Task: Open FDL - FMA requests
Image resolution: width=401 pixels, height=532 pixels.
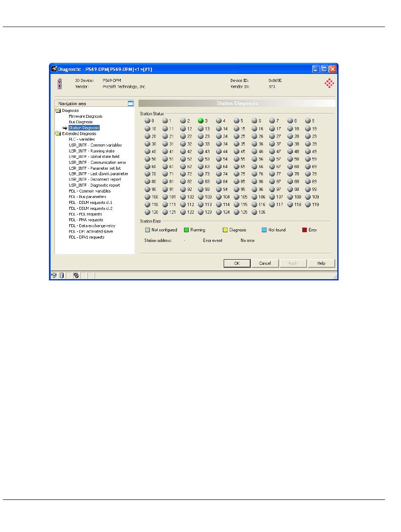Action: [86, 220]
